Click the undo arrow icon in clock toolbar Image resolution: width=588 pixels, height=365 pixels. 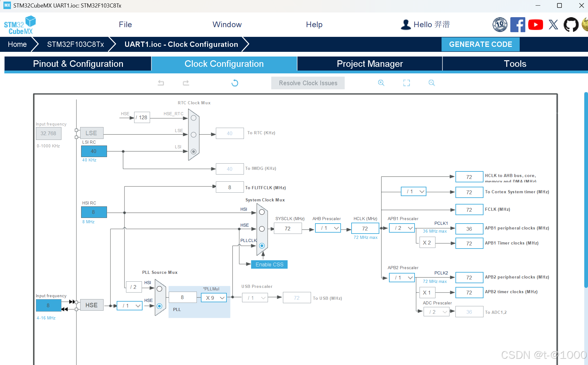coord(161,83)
